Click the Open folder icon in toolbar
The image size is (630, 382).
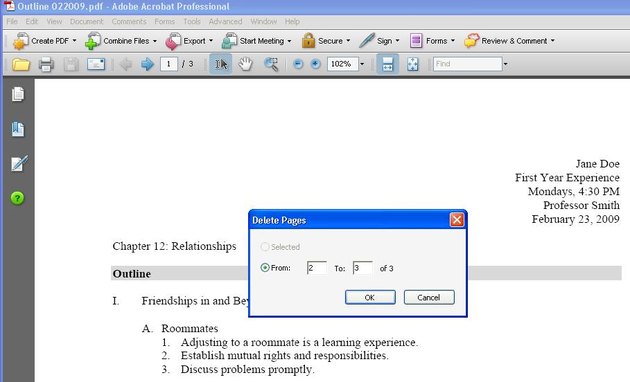pos(21,64)
